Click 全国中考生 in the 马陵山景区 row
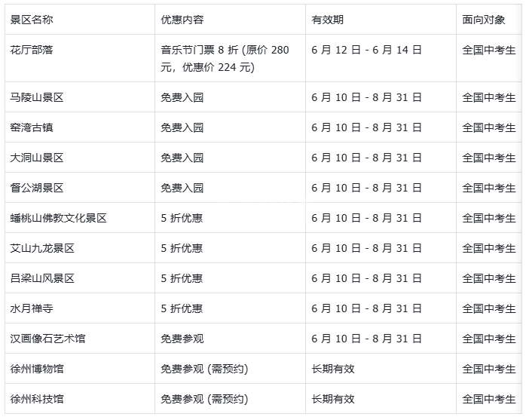This screenshot has width=529, height=420. (489, 97)
